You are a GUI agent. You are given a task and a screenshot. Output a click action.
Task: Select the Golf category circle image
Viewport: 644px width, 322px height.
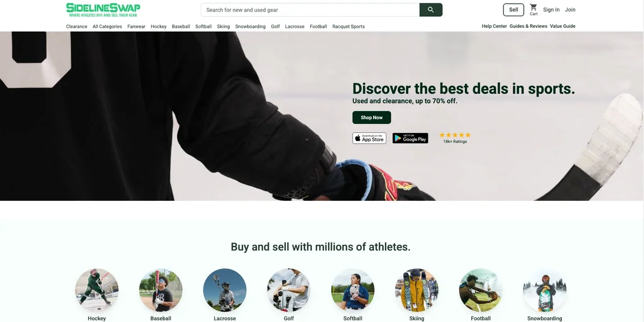coord(289,290)
